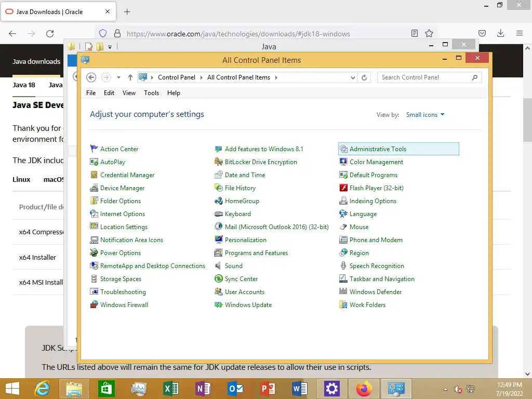Open BitLocker Drive Encryption icon
Image resolution: width=532 pixels, height=399 pixels.
tap(219, 162)
